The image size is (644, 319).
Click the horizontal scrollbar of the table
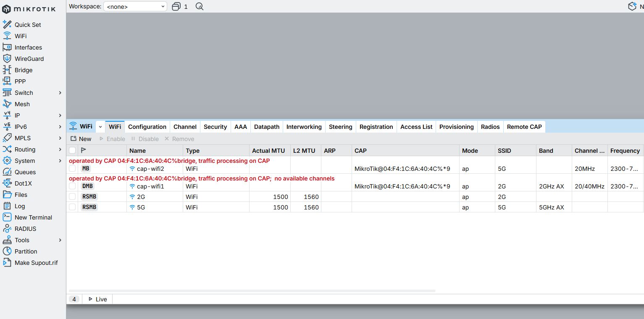pyautogui.click(x=252, y=290)
